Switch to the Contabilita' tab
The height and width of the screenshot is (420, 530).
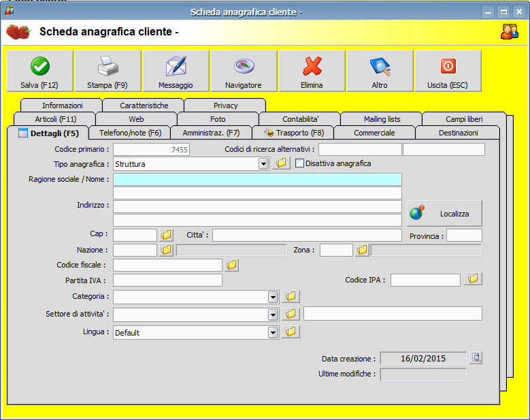300,119
